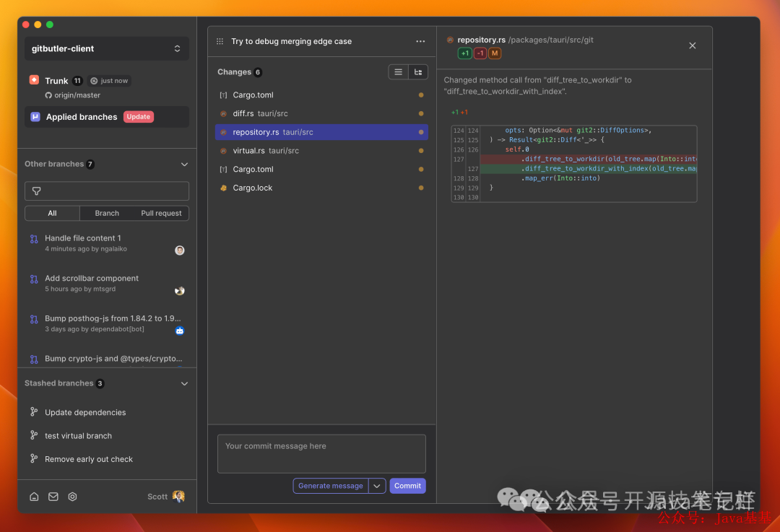Click the 'just now' fetch status badge

(110, 81)
